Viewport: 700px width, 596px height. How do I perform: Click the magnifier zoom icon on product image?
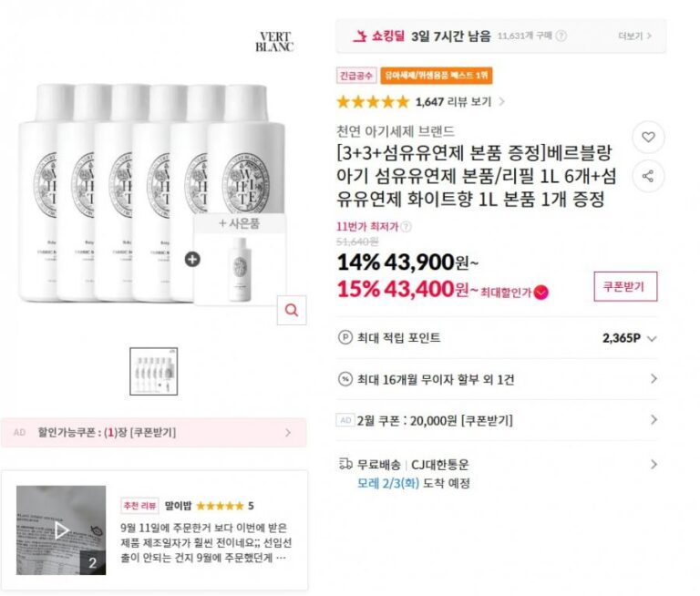[x=292, y=310]
